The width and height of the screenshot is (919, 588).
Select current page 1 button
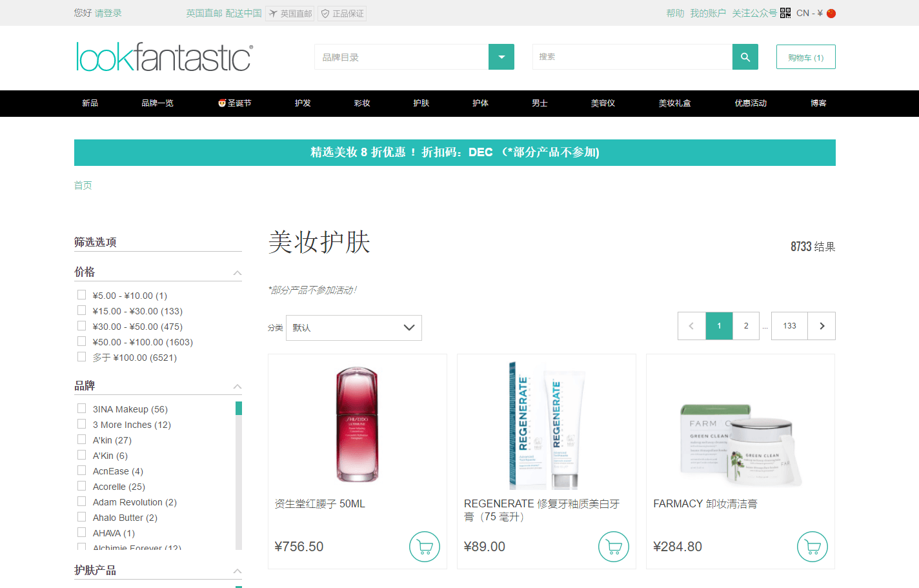point(719,326)
